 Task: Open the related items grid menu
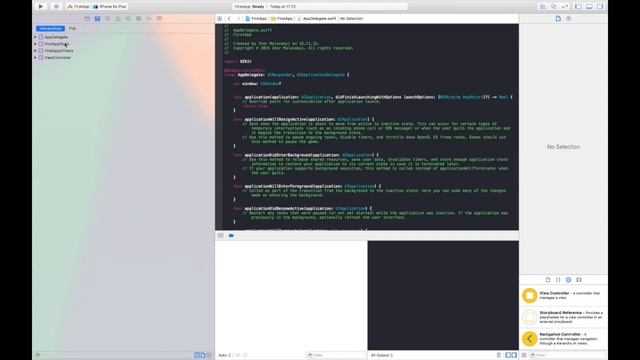click(x=220, y=19)
